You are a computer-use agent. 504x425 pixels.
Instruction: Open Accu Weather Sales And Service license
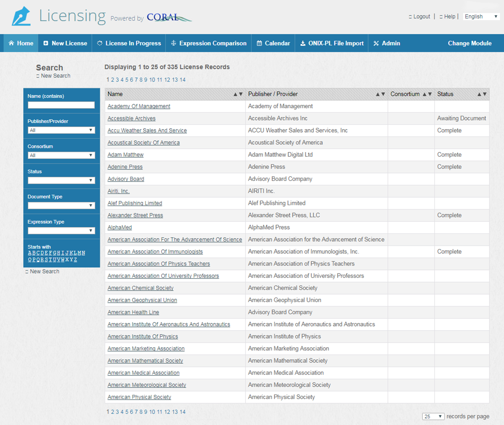[147, 130]
